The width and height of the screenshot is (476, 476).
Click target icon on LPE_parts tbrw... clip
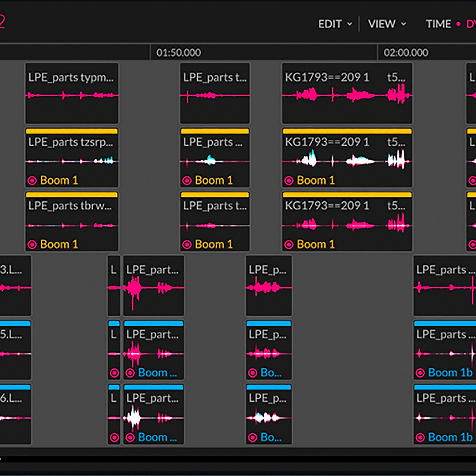[x=32, y=245]
